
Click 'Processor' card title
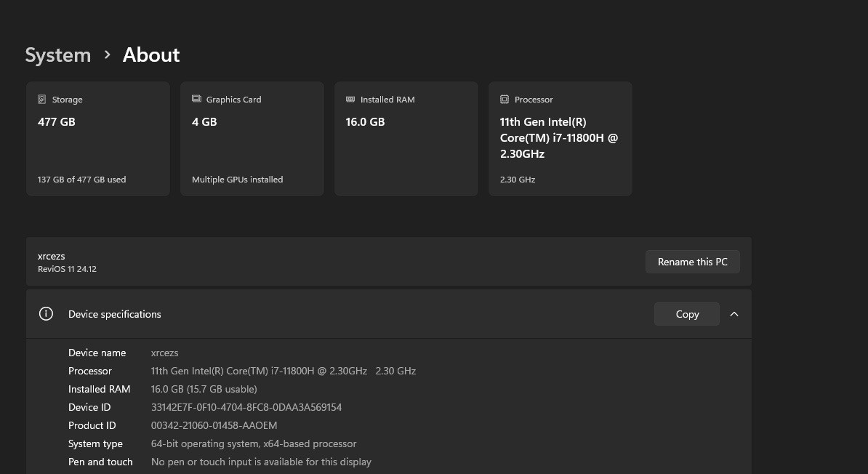tap(534, 100)
